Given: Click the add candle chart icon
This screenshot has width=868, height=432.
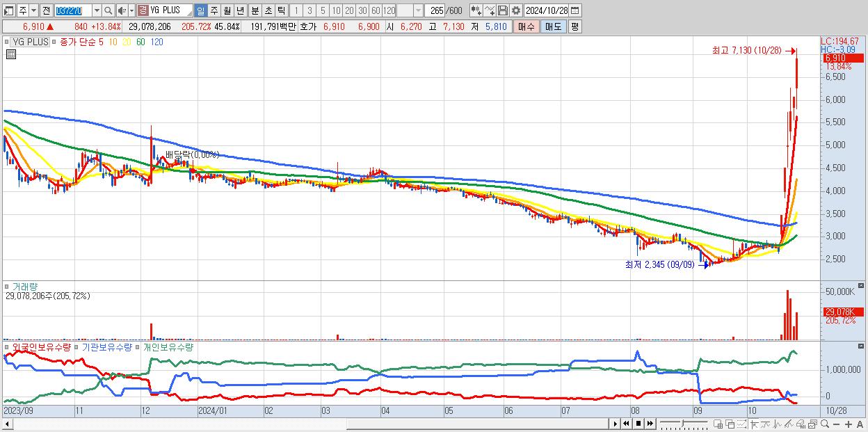Looking at the screenshot, I should [x=476, y=10].
